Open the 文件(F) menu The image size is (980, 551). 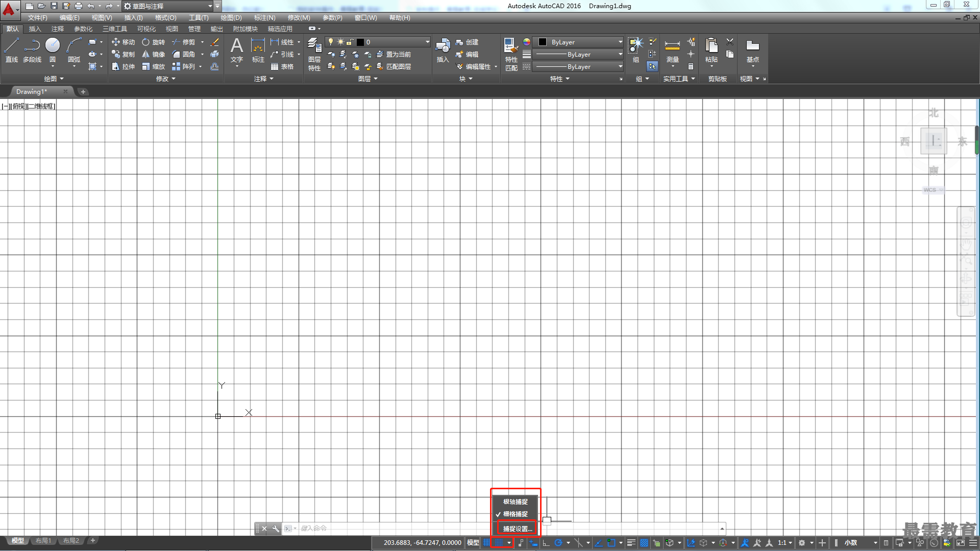(x=37, y=17)
